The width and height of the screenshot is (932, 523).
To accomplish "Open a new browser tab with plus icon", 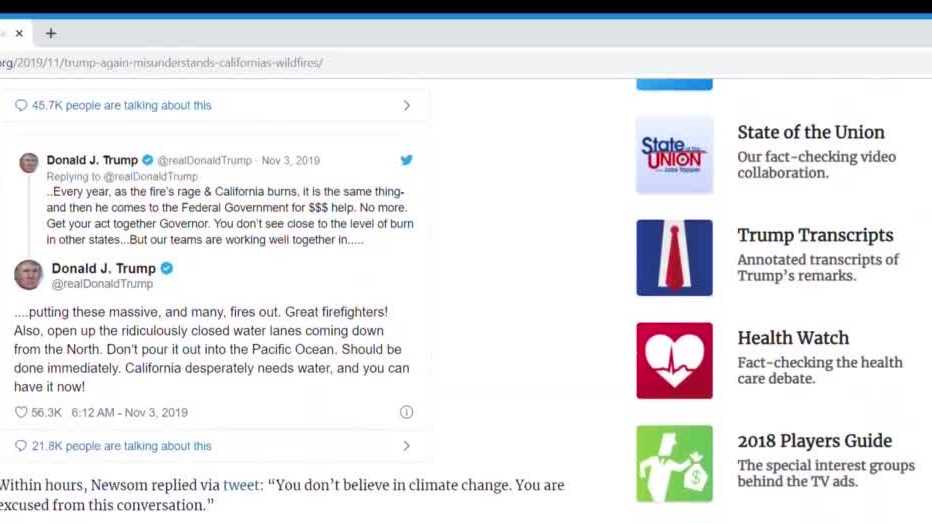I will tap(51, 33).
